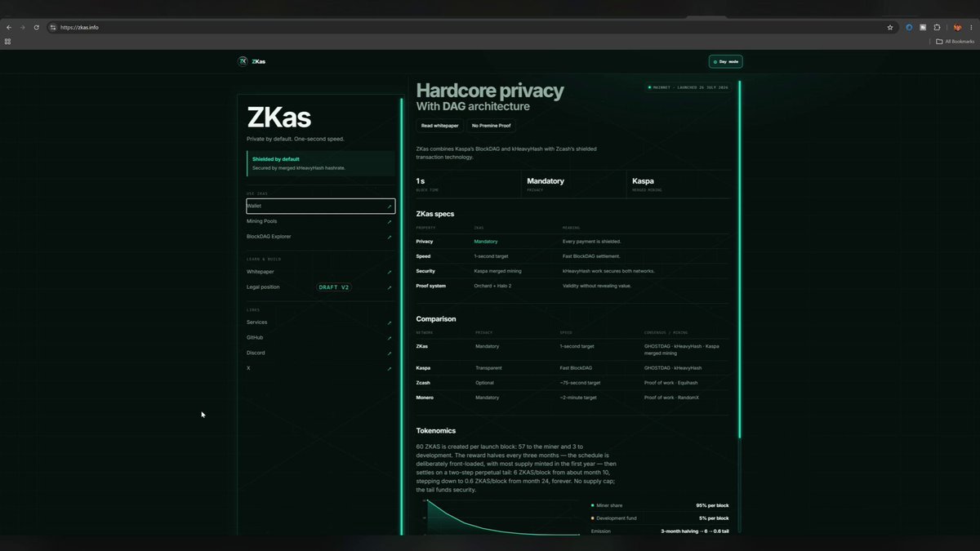Bookmark this page with the star icon
This screenshot has height=551, width=980.
[890, 27]
